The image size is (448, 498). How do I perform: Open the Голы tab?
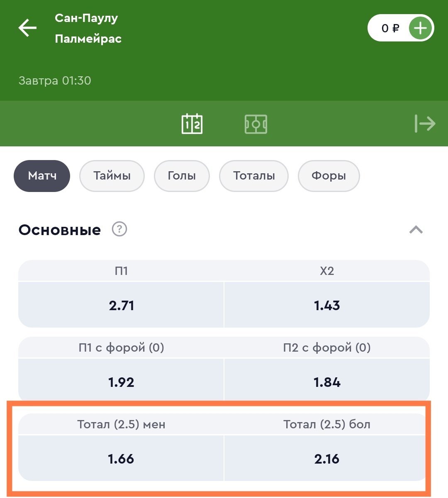pos(182,176)
